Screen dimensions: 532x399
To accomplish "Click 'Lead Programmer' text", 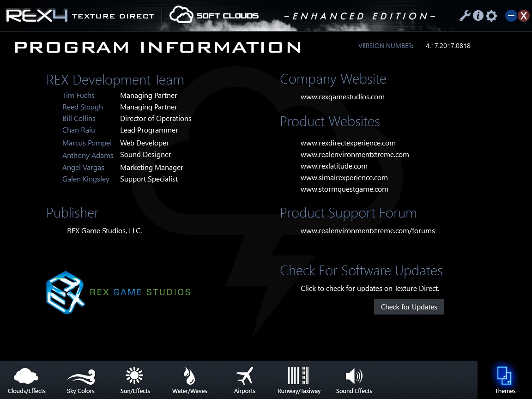I will point(149,130).
